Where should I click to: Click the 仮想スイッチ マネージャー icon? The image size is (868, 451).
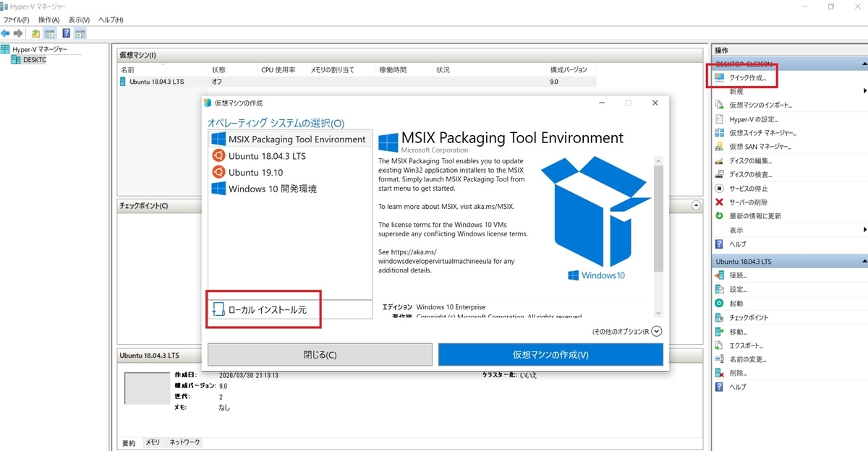pyautogui.click(x=719, y=133)
